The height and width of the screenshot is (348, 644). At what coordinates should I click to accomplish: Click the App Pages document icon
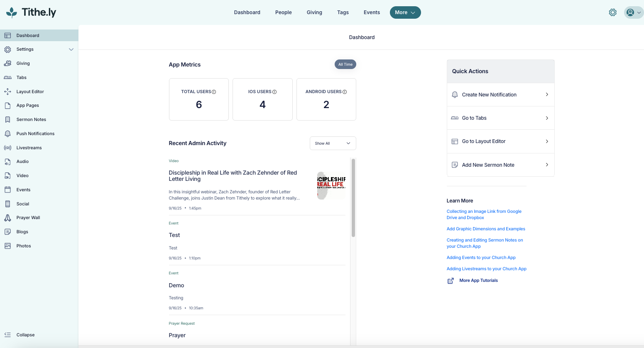[7, 106]
